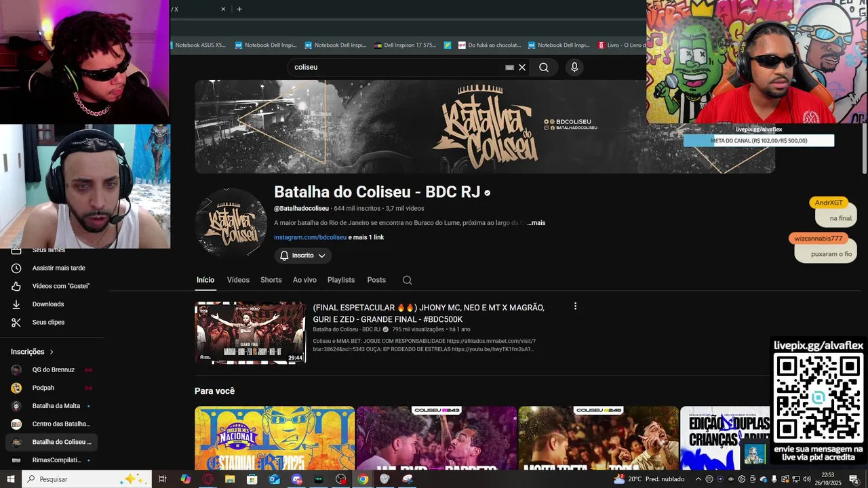Open Task View on the taskbar
The height and width of the screenshot is (488, 868).
click(x=163, y=479)
